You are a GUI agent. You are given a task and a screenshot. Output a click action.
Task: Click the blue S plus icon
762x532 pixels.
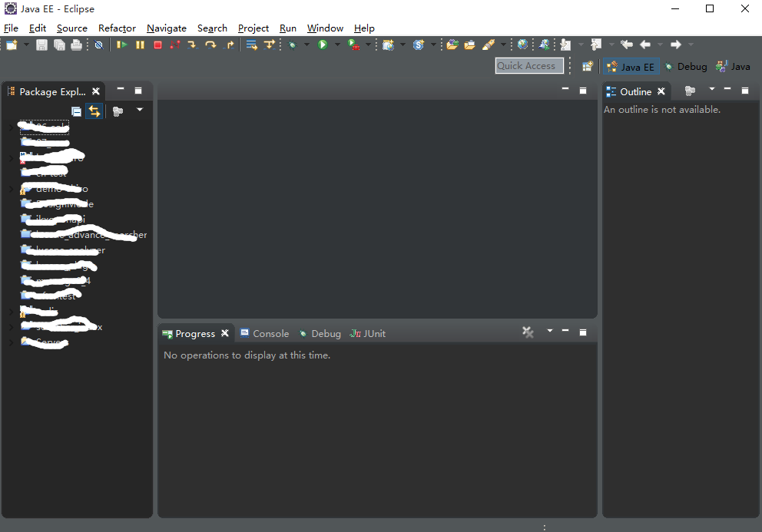(419, 45)
